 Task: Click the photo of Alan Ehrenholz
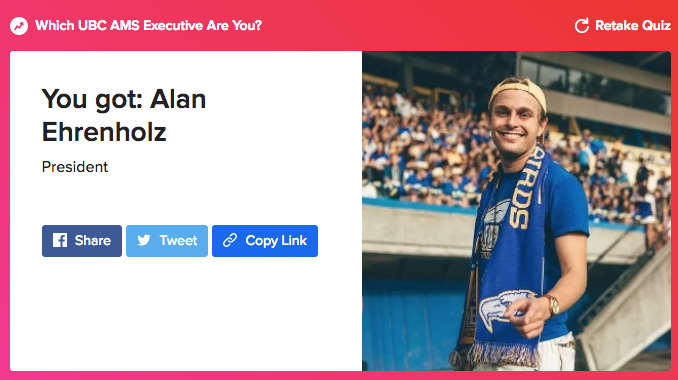(516, 211)
